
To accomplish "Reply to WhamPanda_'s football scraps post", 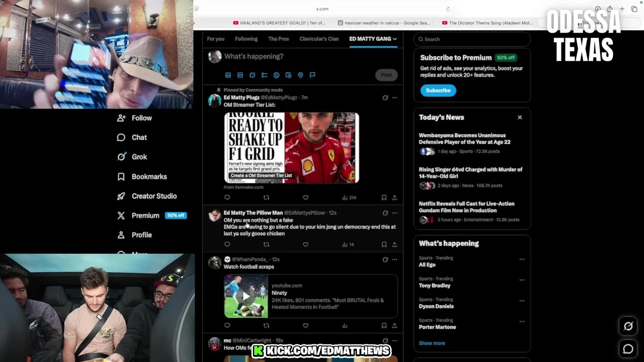I will pos(227,325).
